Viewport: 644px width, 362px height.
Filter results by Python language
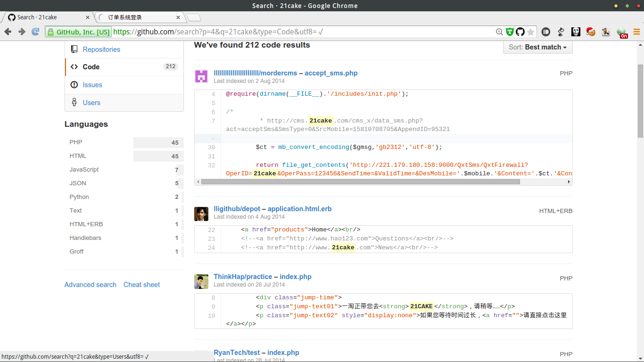(124, 197)
